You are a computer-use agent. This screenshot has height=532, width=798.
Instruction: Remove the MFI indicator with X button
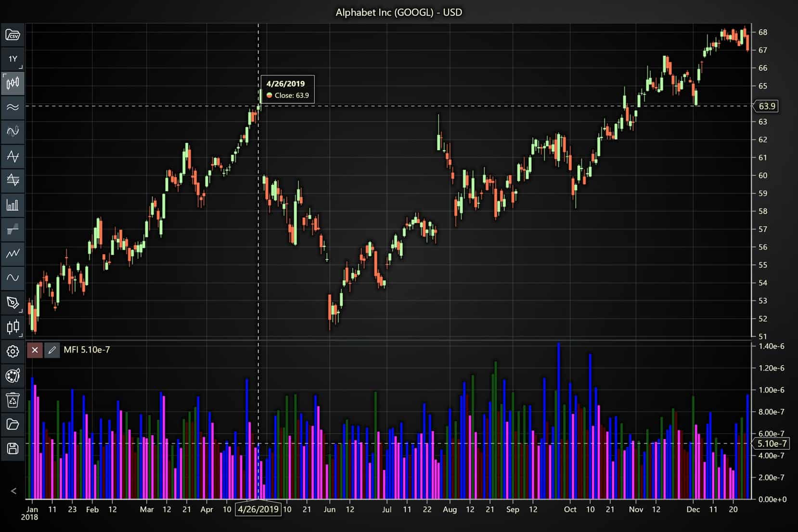pyautogui.click(x=35, y=350)
